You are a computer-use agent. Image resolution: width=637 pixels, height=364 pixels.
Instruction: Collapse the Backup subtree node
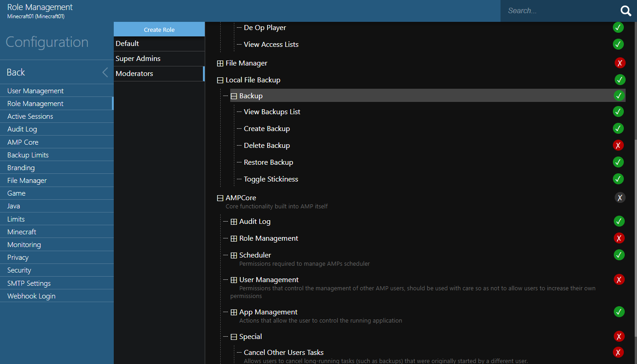tap(234, 96)
